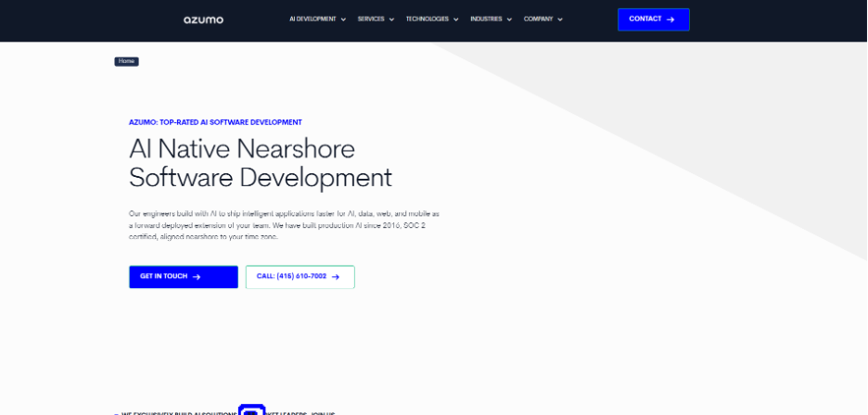Click the Contact button
The width and height of the screenshot is (868, 415).
click(653, 19)
